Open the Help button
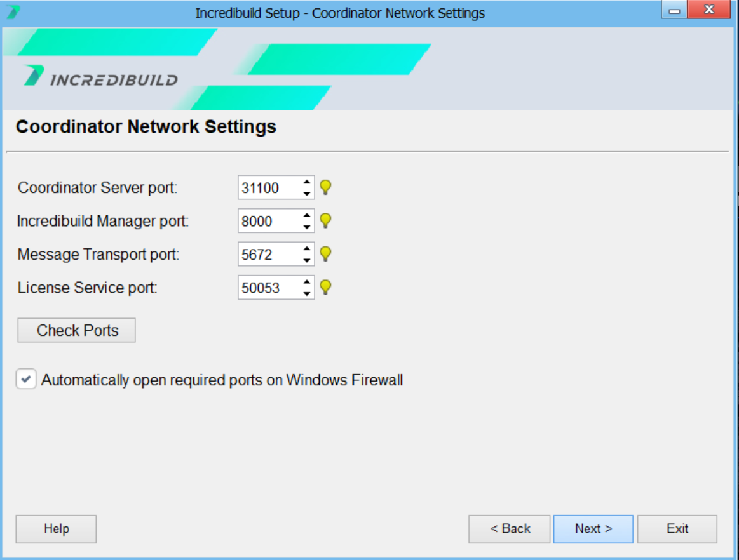Viewport: 739px width, 560px height. [x=56, y=529]
